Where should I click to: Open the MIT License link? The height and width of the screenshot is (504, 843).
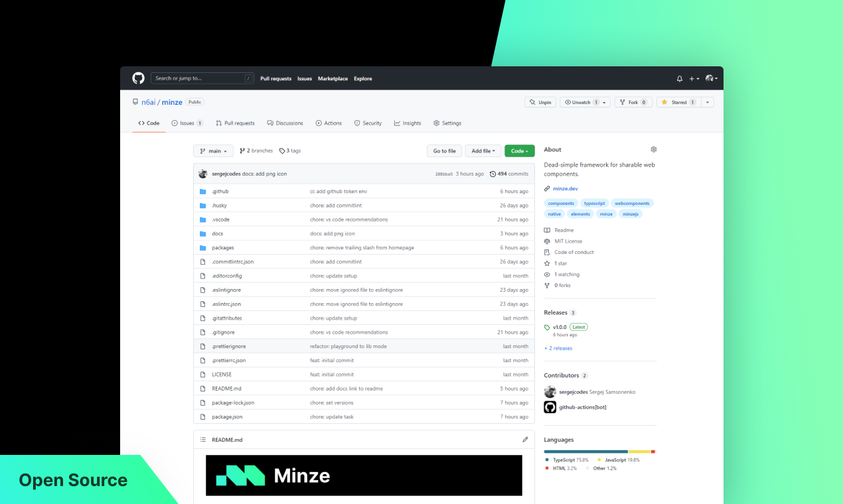pyautogui.click(x=568, y=241)
